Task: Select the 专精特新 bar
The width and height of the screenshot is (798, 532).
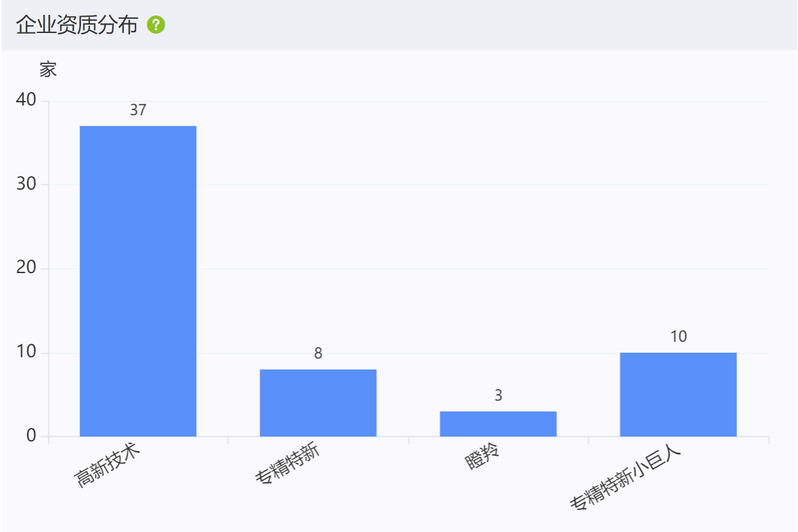Action: click(x=318, y=403)
